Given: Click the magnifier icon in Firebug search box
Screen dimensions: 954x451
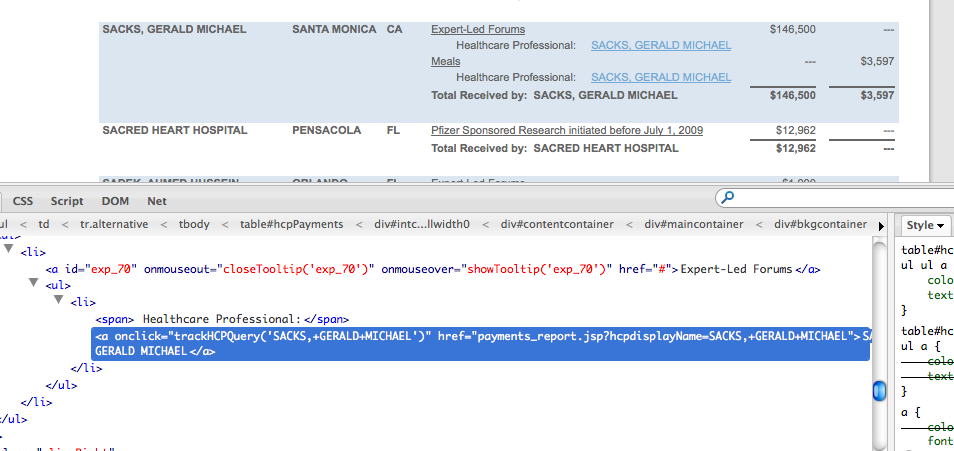Looking at the screenshot, I should click(726, 197).
